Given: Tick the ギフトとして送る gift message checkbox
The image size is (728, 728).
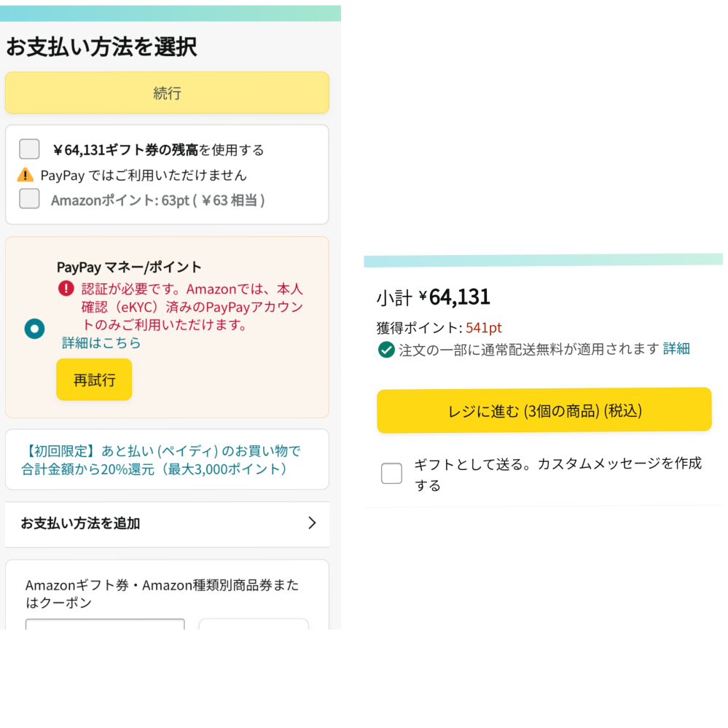Looking at the screenshot, I should coord(391,473).
